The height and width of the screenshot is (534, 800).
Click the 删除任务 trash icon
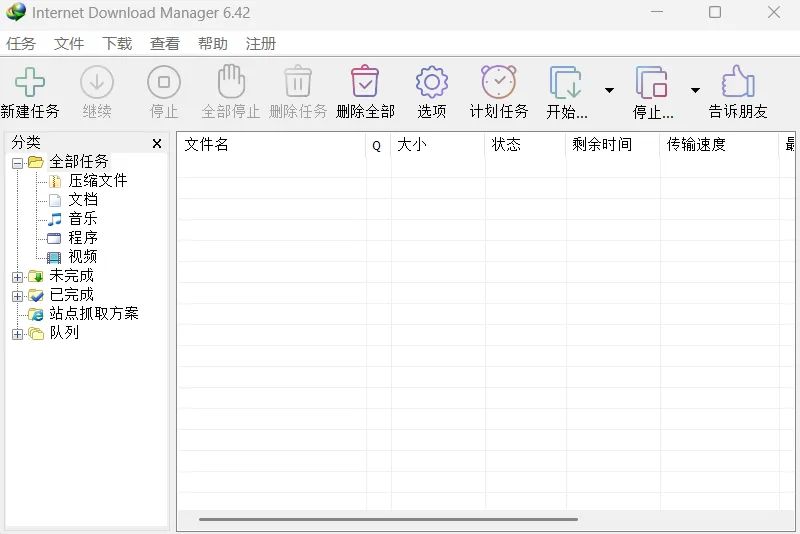coord(298,81)
